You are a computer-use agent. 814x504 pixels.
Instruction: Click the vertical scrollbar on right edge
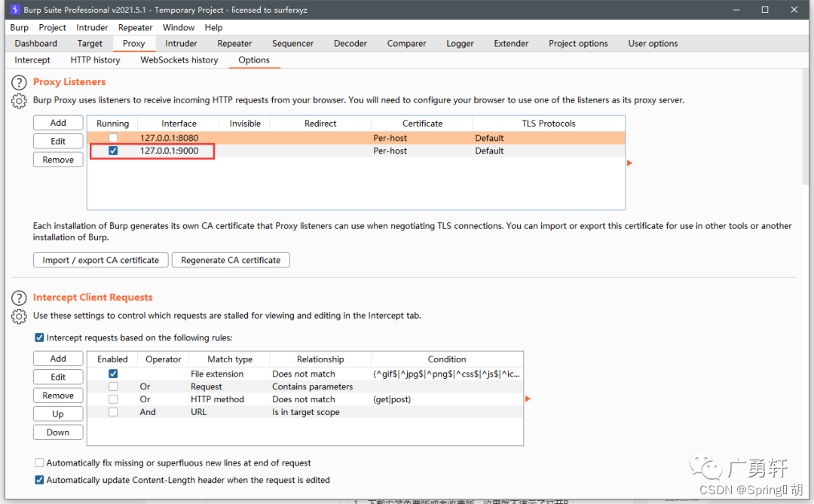click(x=805, y=127)
